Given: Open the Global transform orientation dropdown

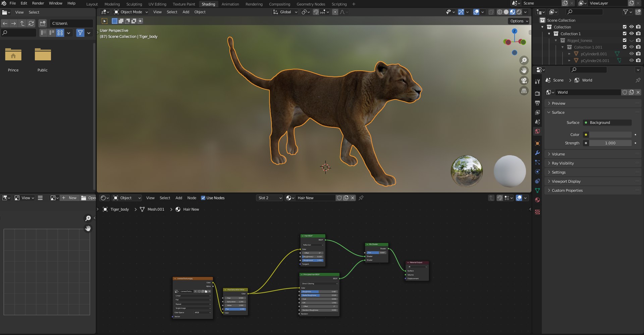Looking at the screenshot, I should [285, 12].
